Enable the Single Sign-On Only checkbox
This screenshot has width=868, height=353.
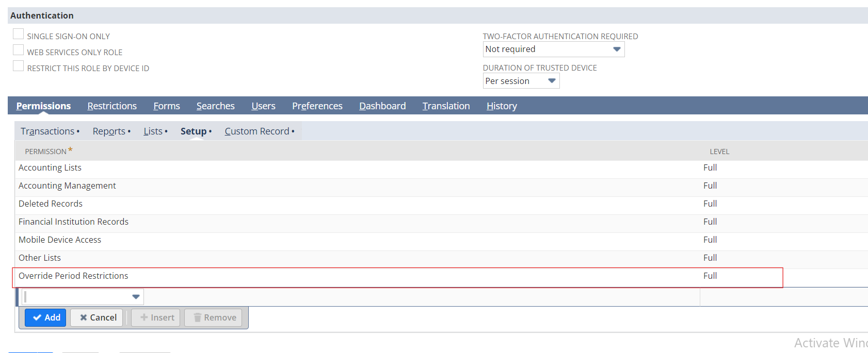coord(19,35)
